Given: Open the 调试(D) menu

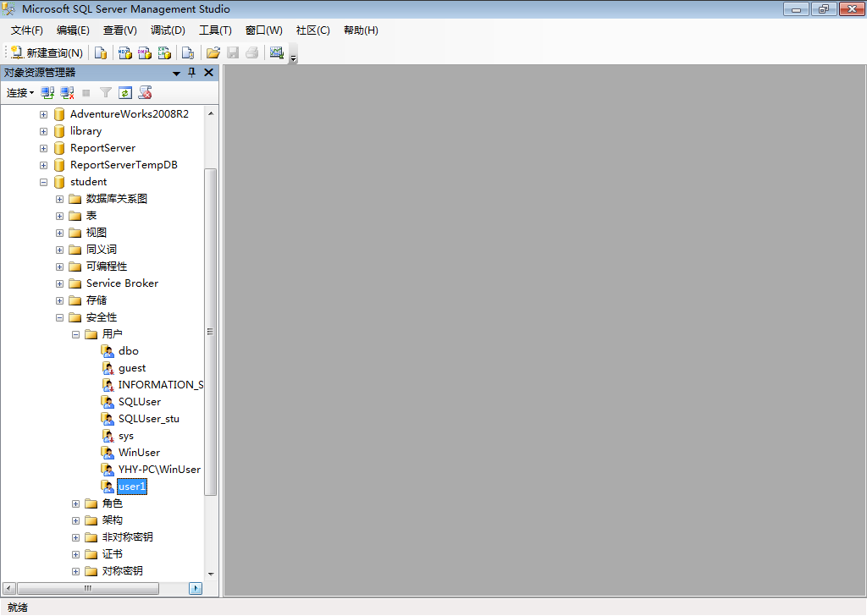Looking at the screenshot, I should [x=168, y=30].
